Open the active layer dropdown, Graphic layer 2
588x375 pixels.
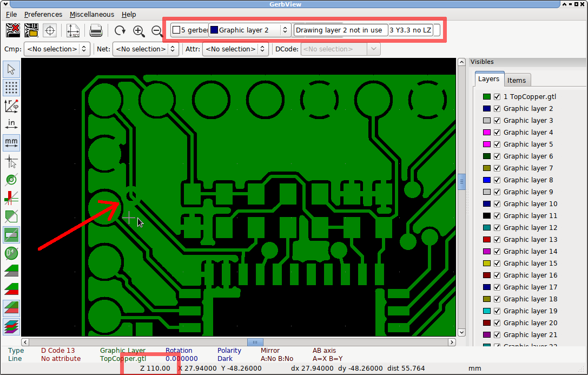tap(250, 30)
